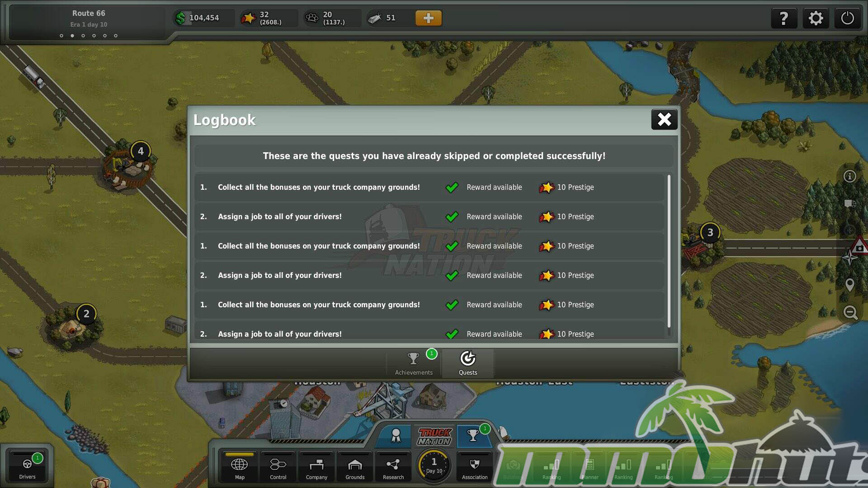The height and width of the screenshot is (488, 868).
Task: Click the power logout button
Action: tap(847, 19)
